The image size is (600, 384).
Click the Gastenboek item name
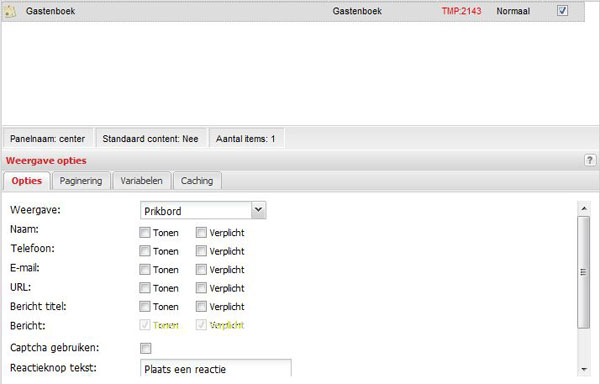pos(50,11)
